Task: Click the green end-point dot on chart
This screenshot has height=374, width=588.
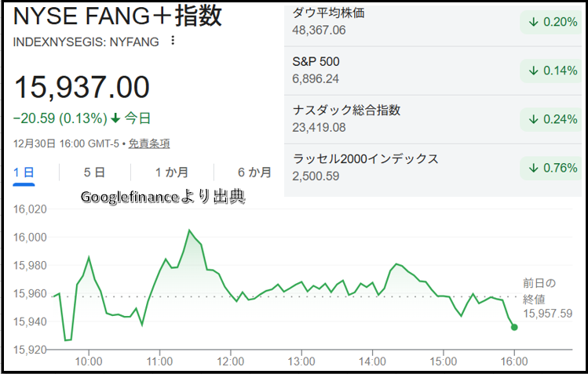Action: click(x=514, y=327)
